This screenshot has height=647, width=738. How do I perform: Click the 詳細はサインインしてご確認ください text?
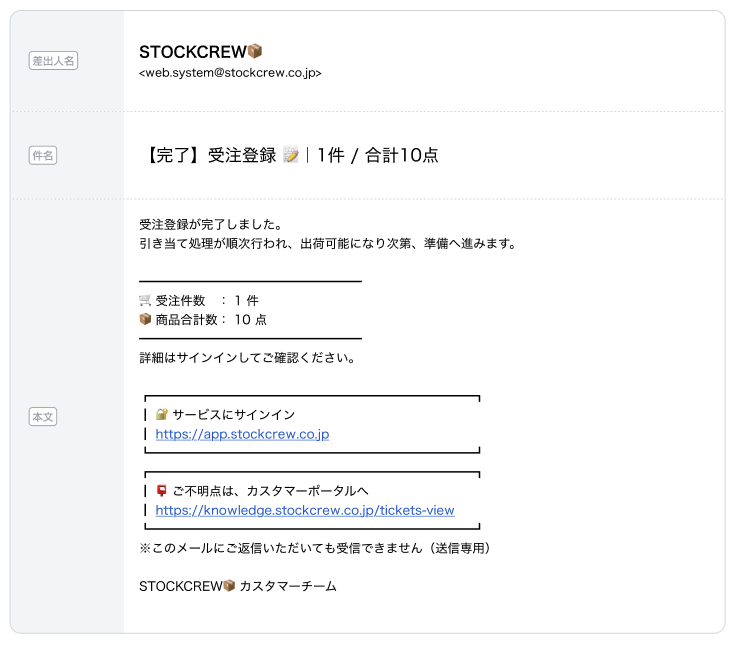click(248, 357)
